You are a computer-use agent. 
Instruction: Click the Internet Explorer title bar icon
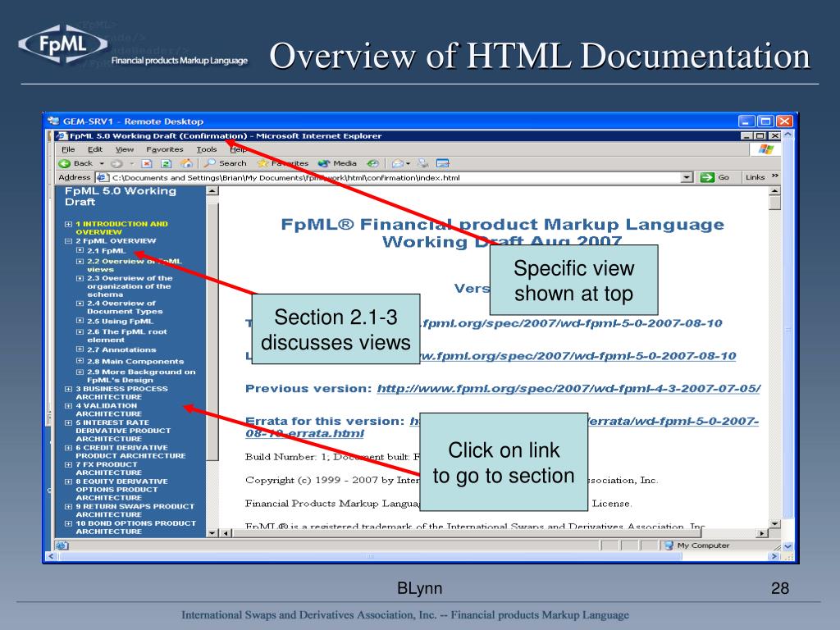point(62,136)
